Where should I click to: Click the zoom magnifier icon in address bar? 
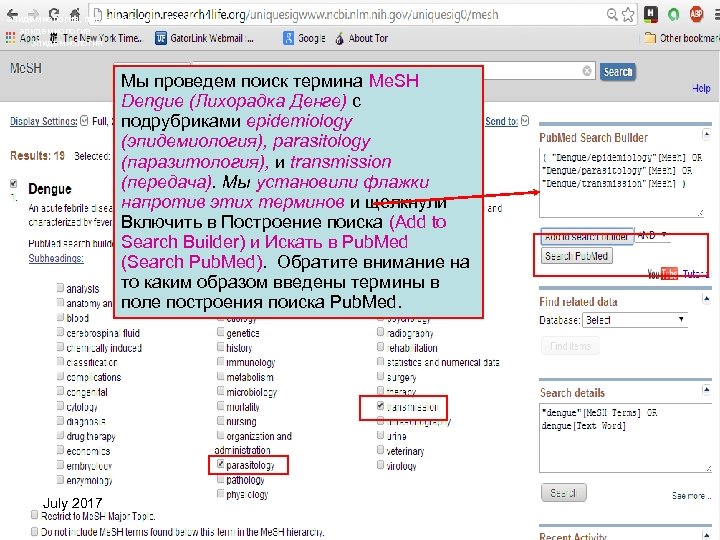612,15
